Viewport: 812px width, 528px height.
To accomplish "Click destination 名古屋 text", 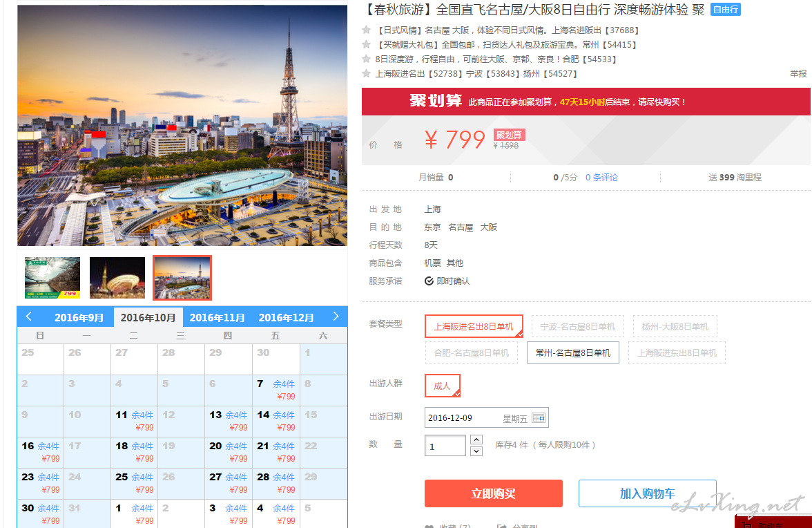I will pos(461,227).
